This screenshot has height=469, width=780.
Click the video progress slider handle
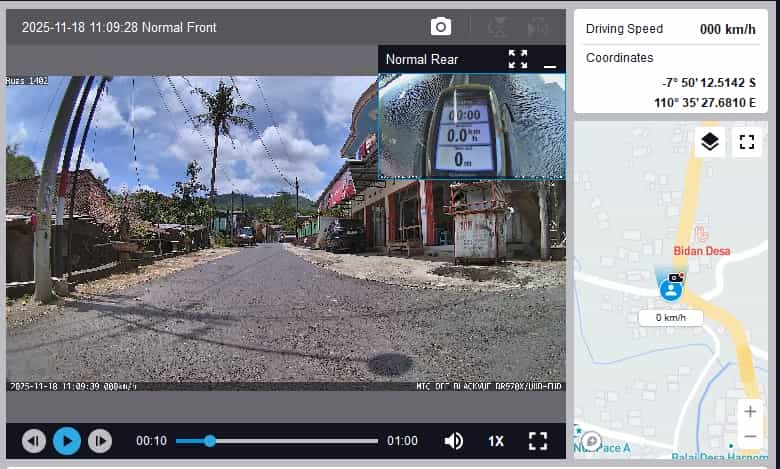point(210,441)
